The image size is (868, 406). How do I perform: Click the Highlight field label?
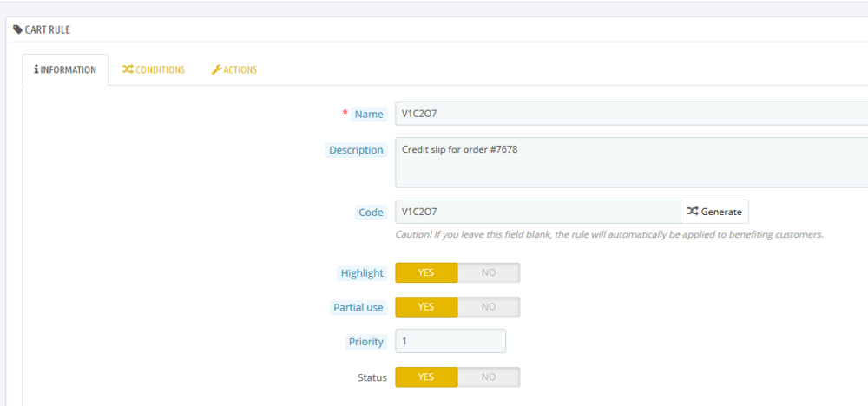pyautogui.click(x=362, y=273)
